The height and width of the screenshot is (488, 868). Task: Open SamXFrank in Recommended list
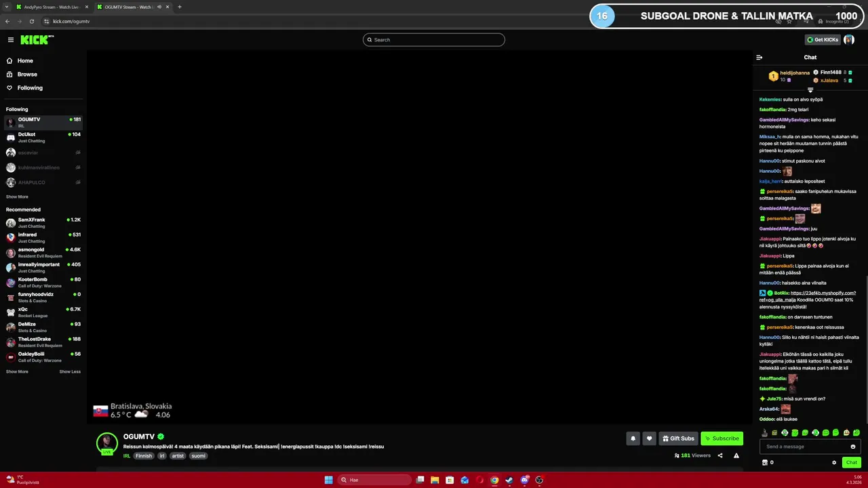point(43,223)
